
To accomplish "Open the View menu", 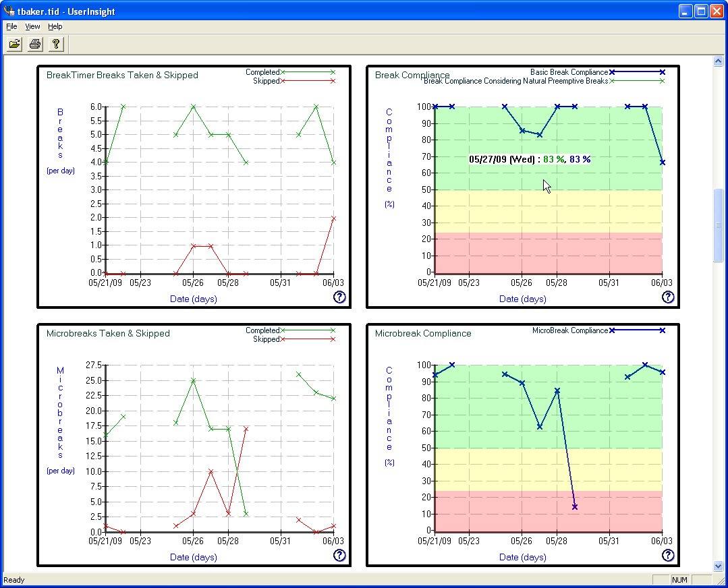I will (x=32, y=26).
